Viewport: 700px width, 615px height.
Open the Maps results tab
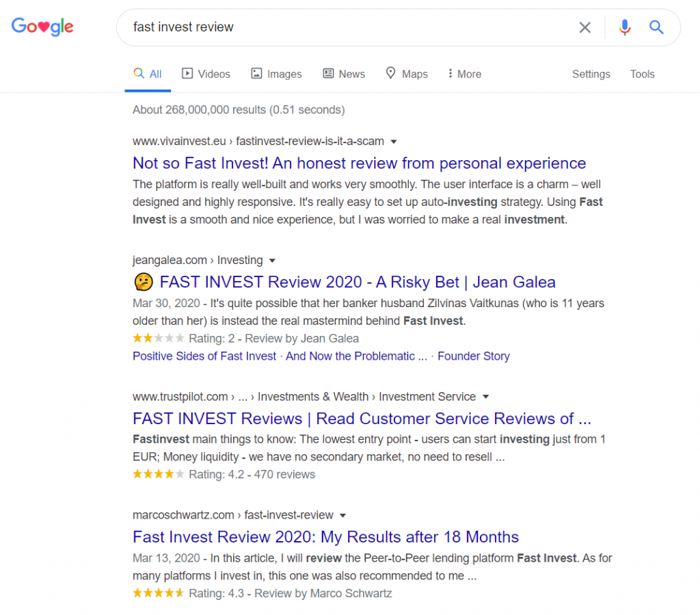(x=407, y=74)
